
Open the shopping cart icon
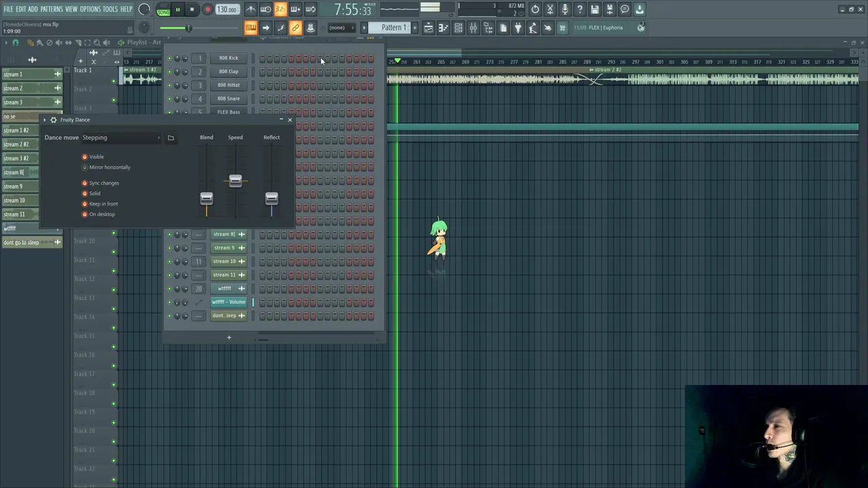tap(561, 28)
